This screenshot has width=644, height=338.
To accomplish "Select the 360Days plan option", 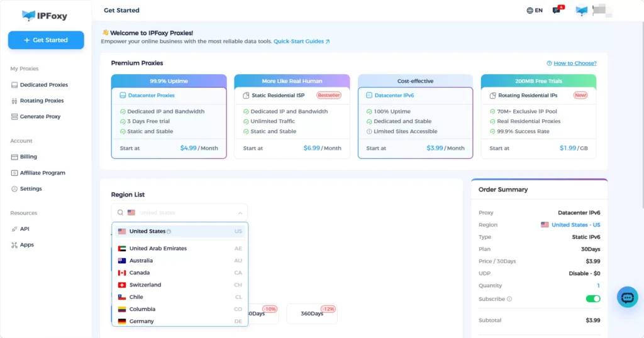I will [312, 313].
